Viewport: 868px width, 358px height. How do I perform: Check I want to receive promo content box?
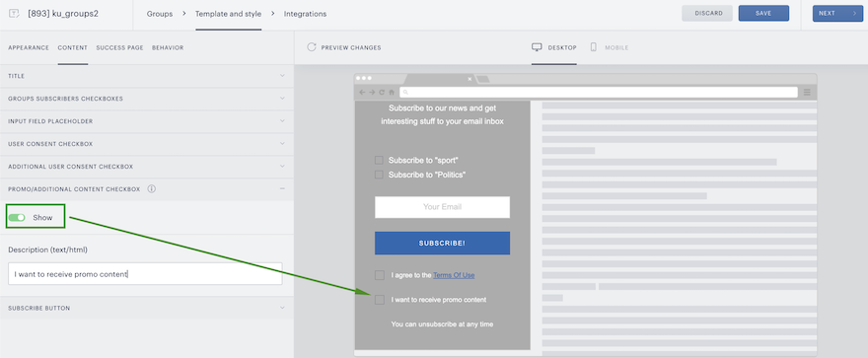(x=379, y=300)
